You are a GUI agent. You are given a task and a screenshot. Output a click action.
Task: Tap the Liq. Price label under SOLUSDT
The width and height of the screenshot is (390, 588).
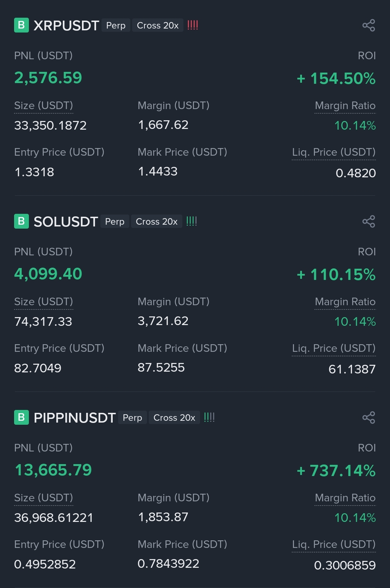click(x=334, y=348)
